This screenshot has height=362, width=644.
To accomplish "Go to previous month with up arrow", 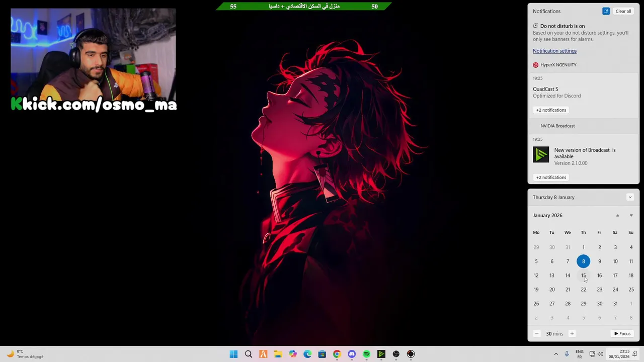I will 617,215.
